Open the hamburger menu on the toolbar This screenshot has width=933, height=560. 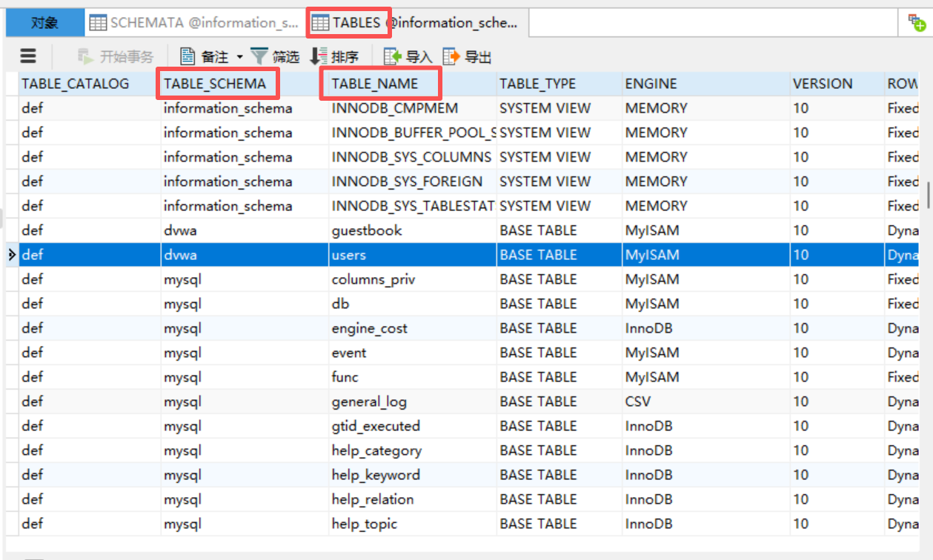27,56
